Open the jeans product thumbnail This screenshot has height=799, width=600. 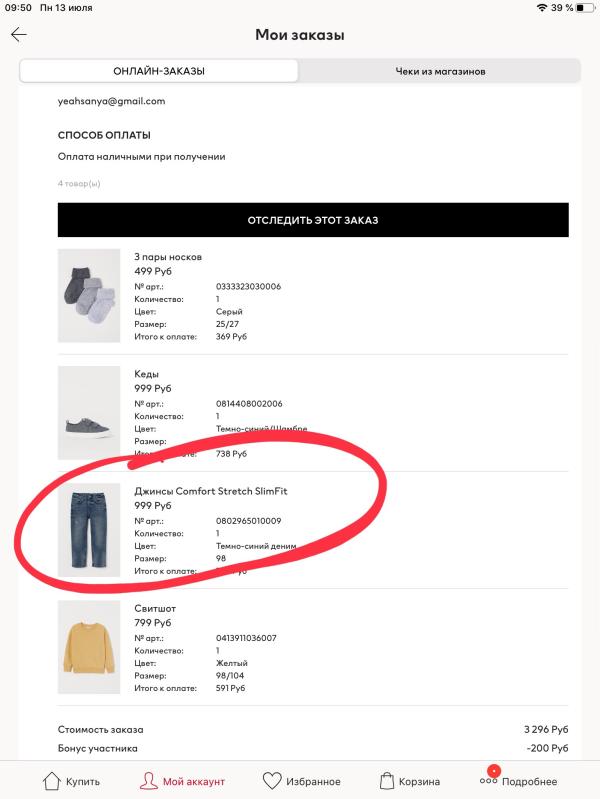pos(89,530)
